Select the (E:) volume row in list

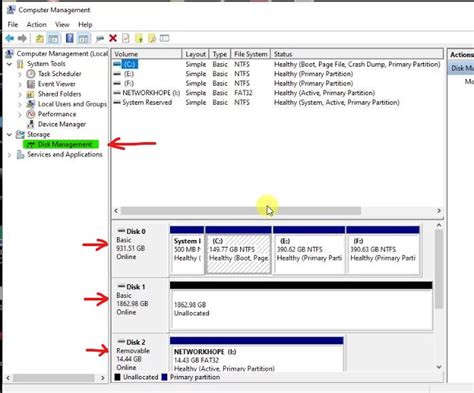[x=277, y=74]
